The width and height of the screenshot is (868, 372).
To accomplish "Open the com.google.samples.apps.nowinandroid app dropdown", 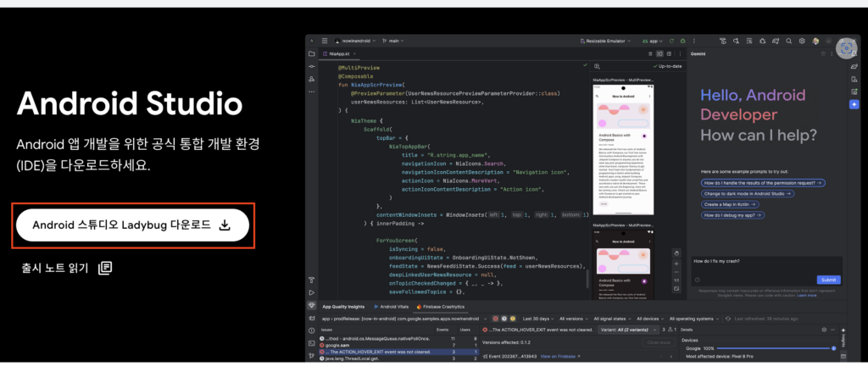I will 404,319.
